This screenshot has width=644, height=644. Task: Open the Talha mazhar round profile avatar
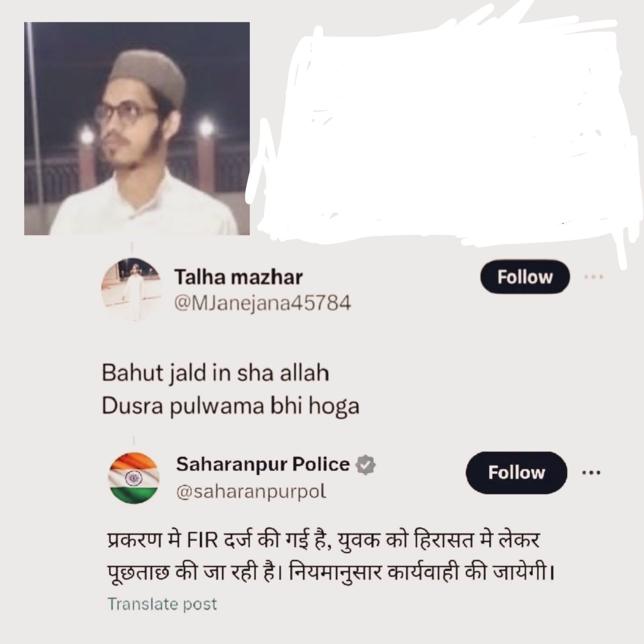point(131,289)
